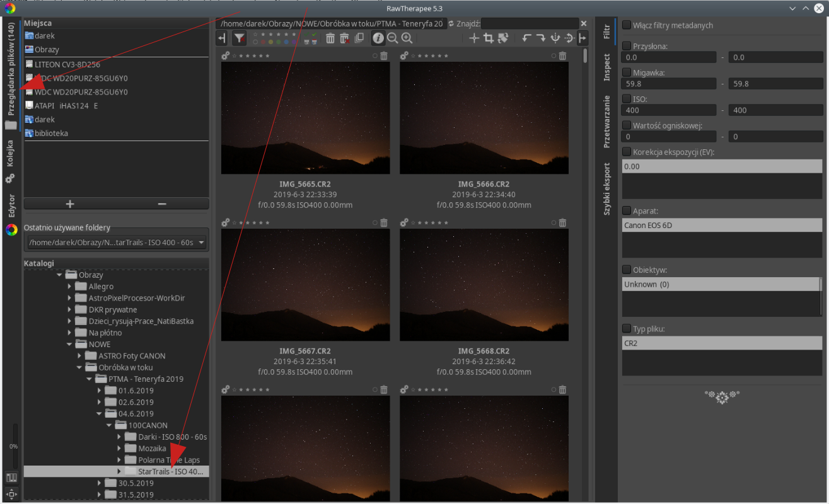The image size is (829, 504).
Task: Click the Kolejka gears icon in sidebar
Action: click(10, 179)
